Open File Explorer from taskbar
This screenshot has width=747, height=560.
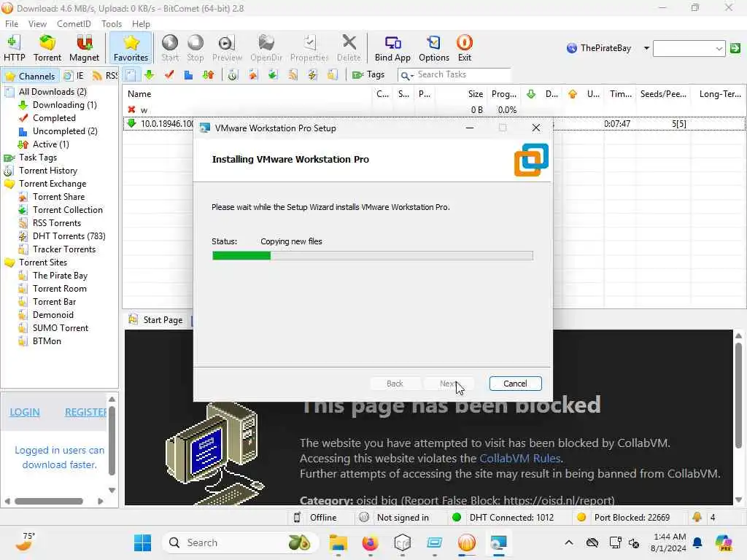point(338,542)
